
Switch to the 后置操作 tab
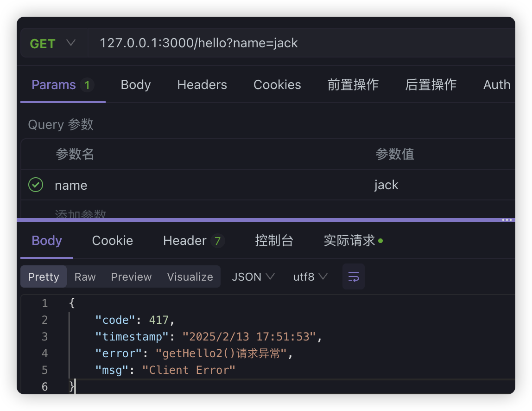click(x=431, y=85)
